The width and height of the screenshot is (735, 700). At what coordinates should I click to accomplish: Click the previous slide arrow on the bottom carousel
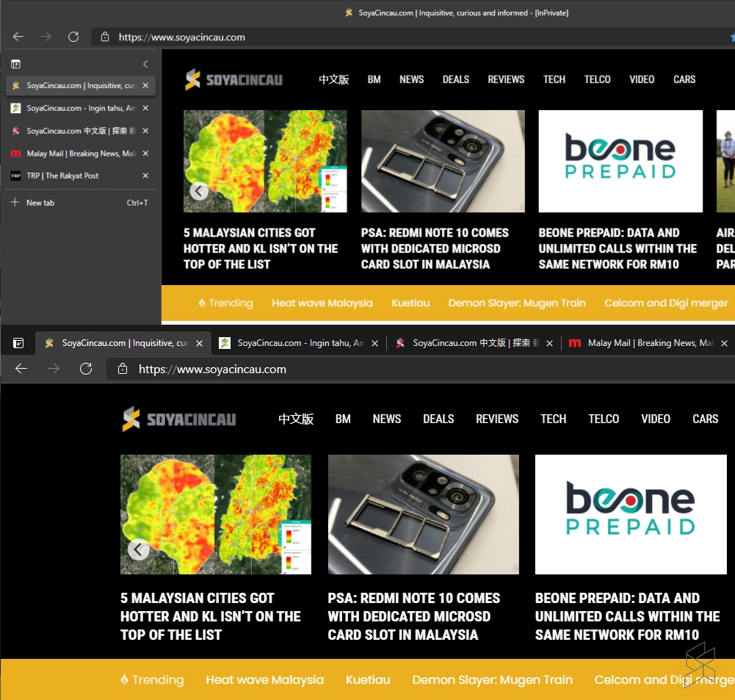coord(139,549)
